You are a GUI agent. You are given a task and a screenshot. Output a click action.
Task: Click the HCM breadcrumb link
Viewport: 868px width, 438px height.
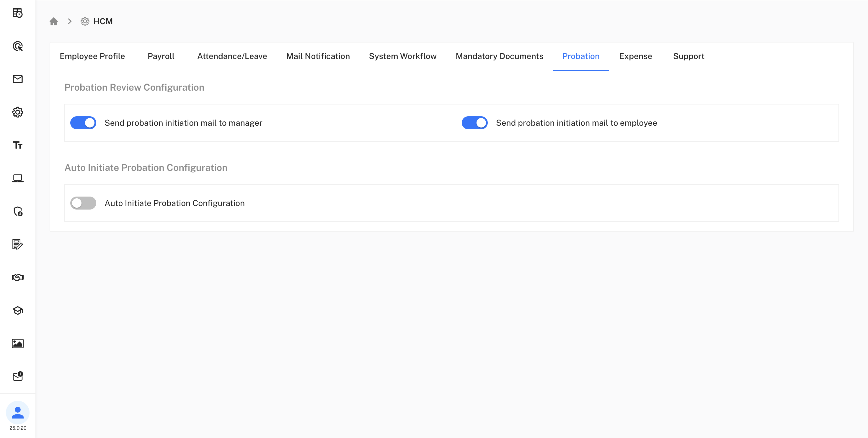102,22
